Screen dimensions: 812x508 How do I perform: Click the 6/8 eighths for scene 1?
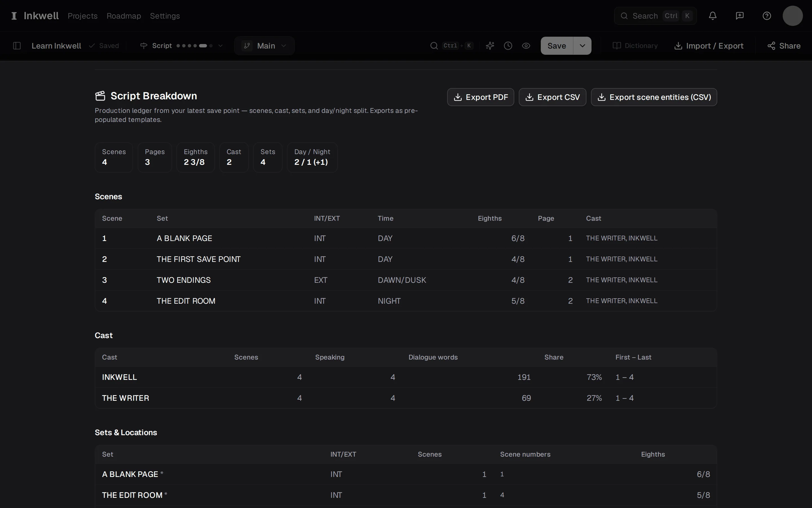pyautogui.click(x=518, y=238)
